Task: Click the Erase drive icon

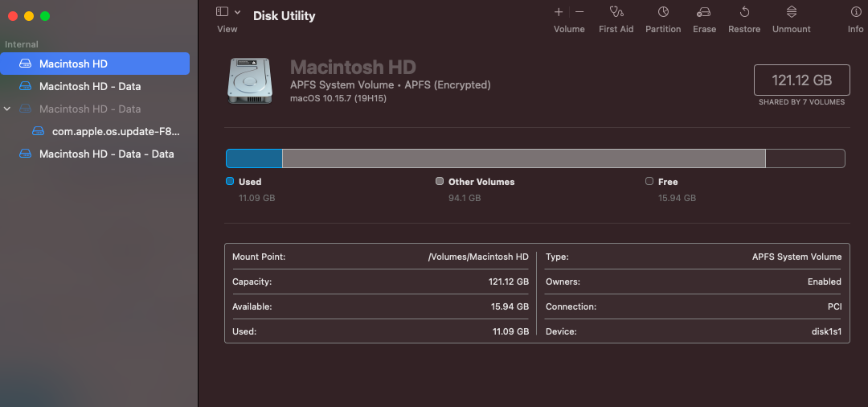Action: tap(703, 11)
